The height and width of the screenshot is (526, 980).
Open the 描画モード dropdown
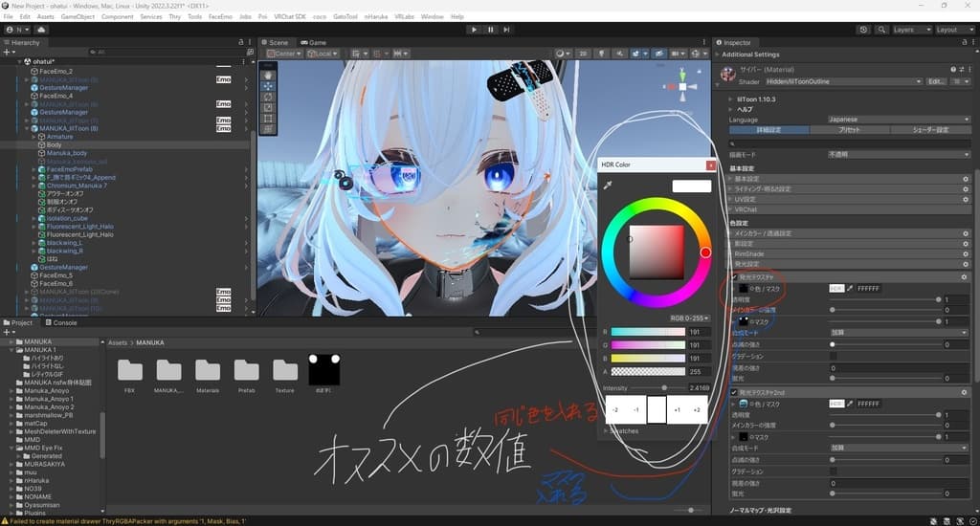click(898, 154)
